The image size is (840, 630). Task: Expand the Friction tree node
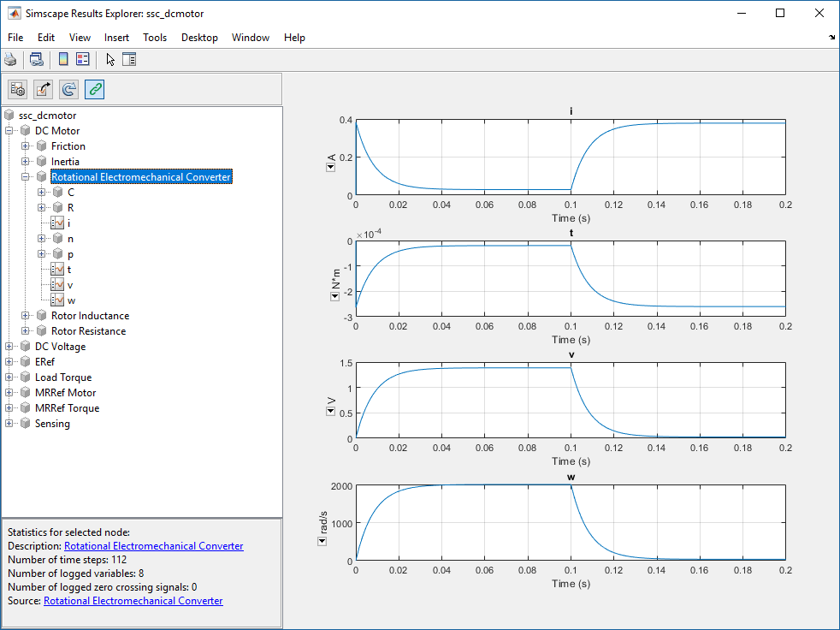25,146
